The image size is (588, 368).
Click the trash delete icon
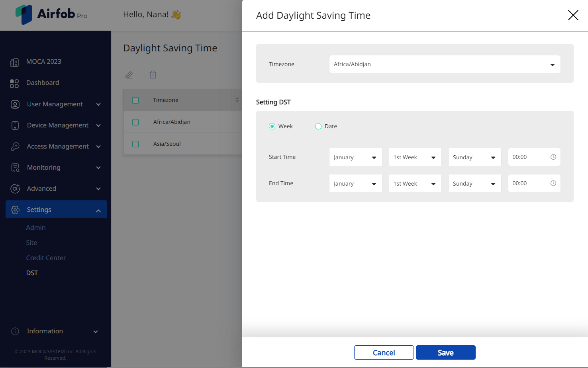pyautogui.click(x=153, y=74)
